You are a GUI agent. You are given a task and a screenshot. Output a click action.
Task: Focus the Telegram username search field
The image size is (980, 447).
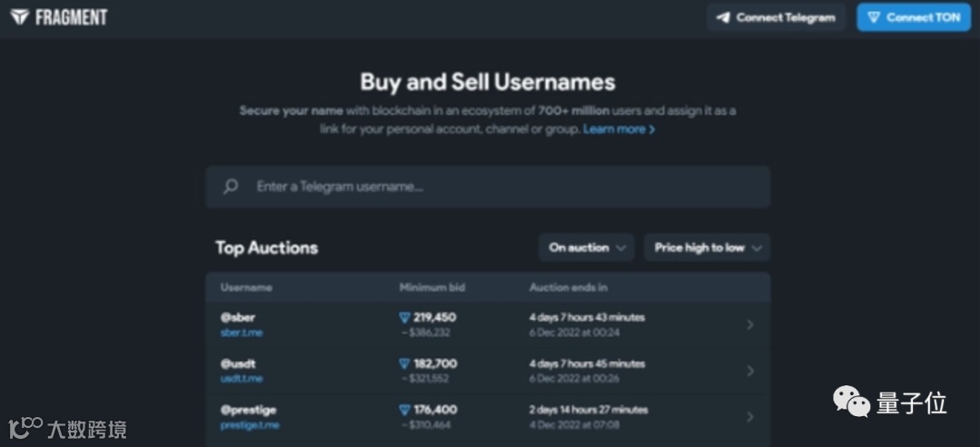(x=487, y=187)
